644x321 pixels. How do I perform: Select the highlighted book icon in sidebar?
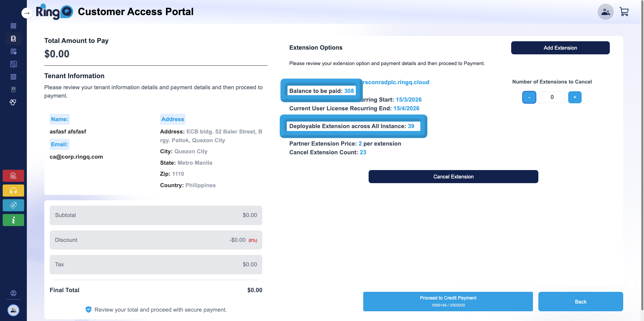pos(13,39)
